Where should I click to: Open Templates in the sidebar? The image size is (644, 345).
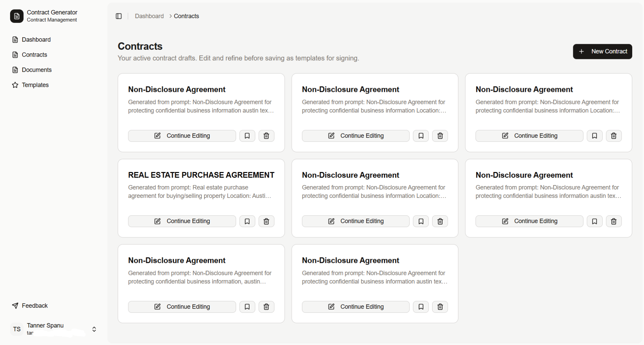coord(35,85)
